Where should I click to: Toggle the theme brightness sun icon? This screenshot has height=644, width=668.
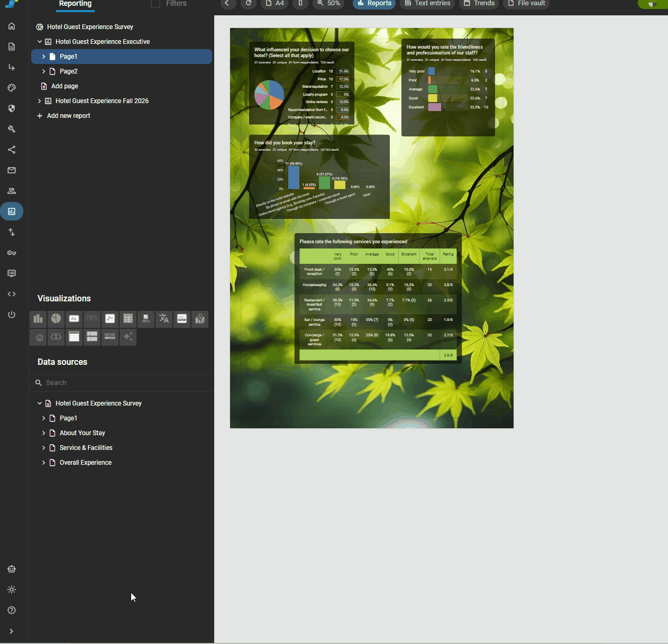click(x=12, y=590)
